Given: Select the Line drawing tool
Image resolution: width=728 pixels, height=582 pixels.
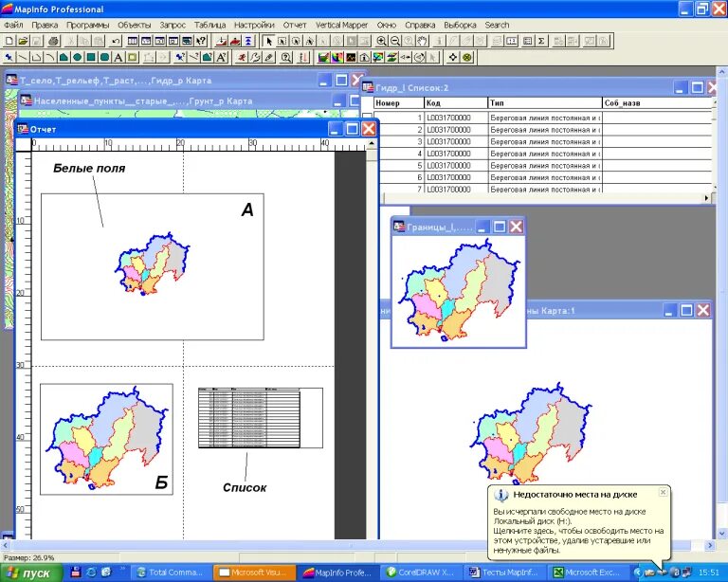Looking at the screenshot, I should coord(23,58).
